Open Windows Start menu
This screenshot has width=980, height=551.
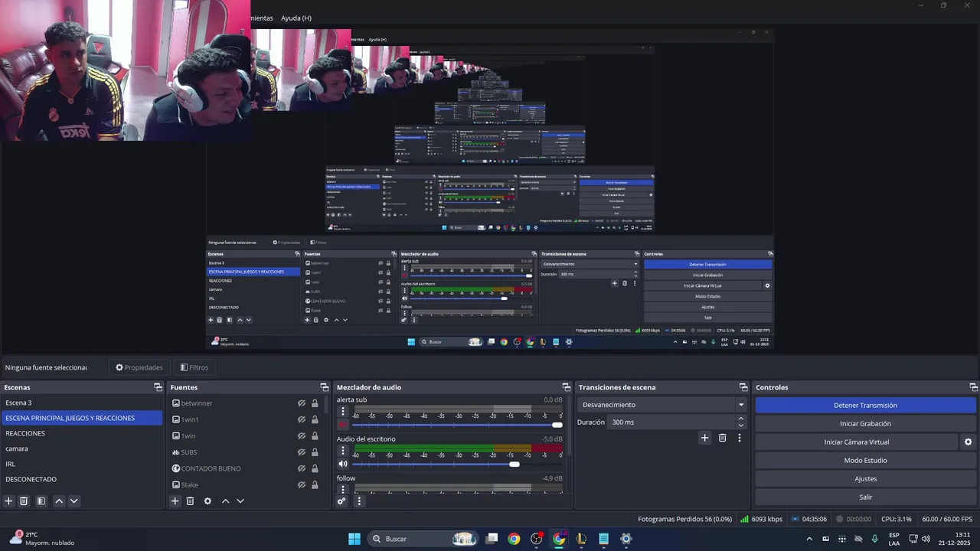coord(354,539)
